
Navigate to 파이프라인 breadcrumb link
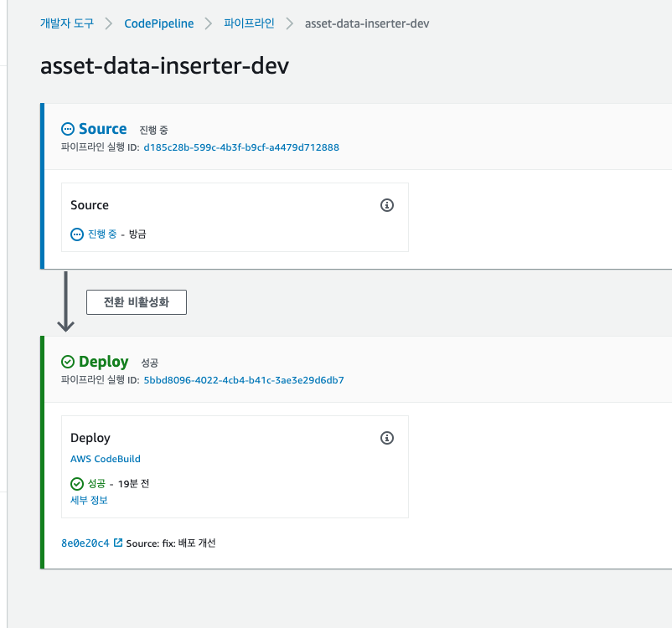click(249, 23)
